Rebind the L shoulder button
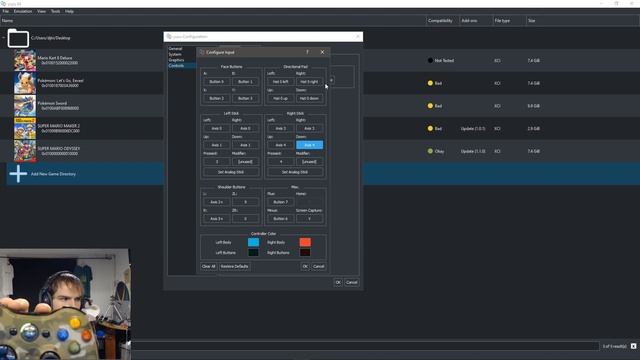Screen dimensions: 640x360 pyautogui.click(x=216, y=202)
